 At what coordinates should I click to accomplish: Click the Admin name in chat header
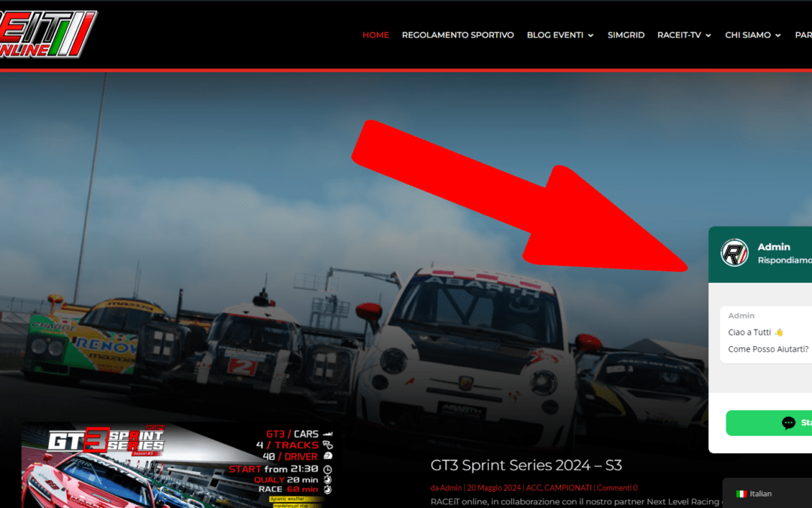click(x=774, y=247)
